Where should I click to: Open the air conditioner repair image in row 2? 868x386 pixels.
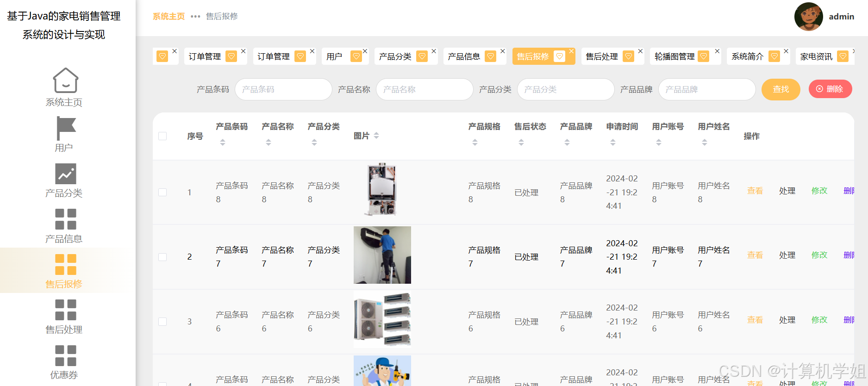(x=382, y=255)
